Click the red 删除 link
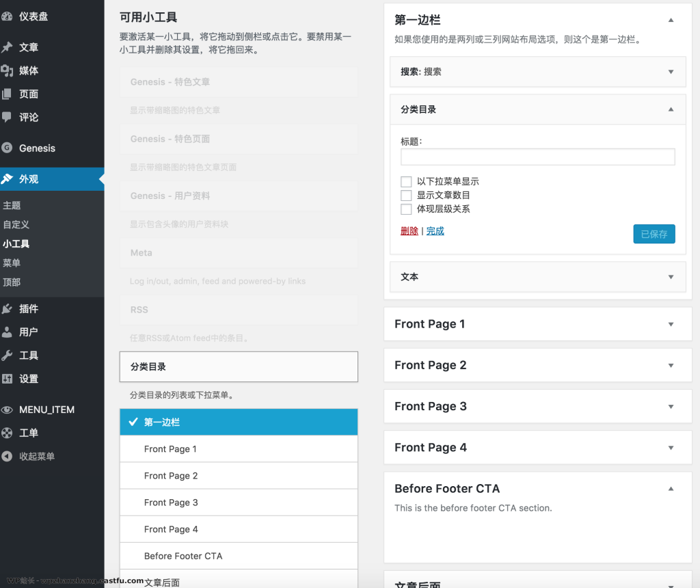This screenshot has width=700, height=588. tap(409, 231)
